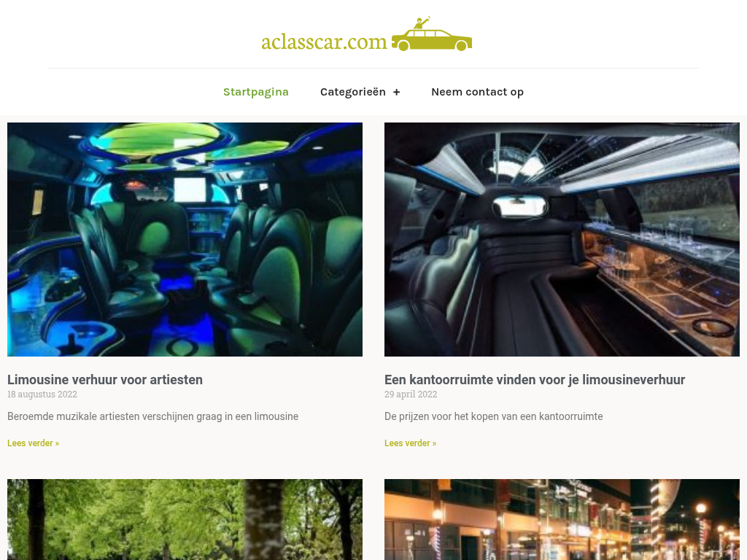Click the horizontal divider below the logo
Viewport: 747px width, 560px height.
[373, 68]
